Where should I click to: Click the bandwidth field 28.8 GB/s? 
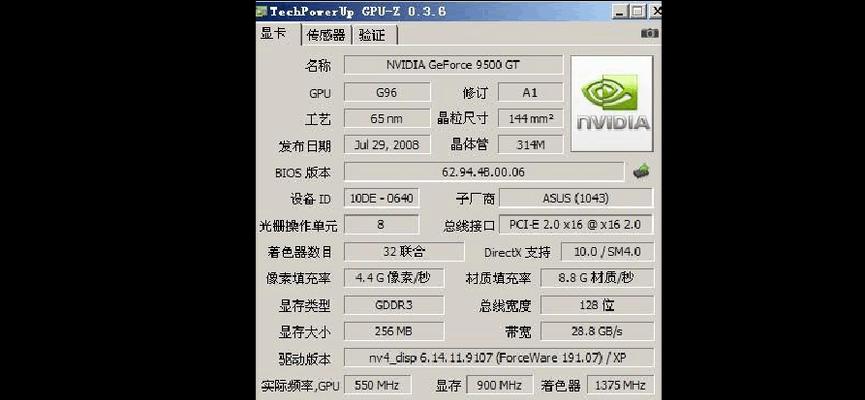(x=597, y=331)
